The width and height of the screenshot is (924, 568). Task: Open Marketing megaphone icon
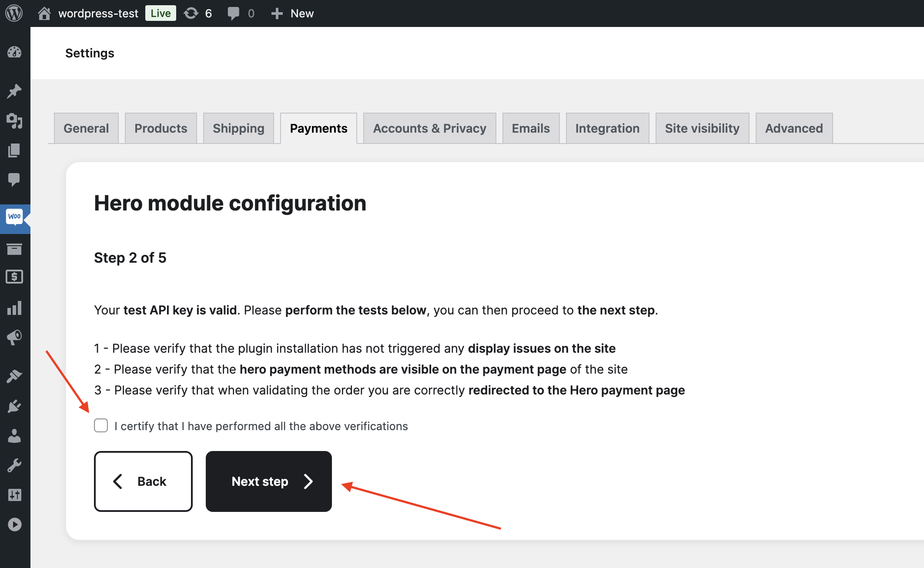[14, 337]
